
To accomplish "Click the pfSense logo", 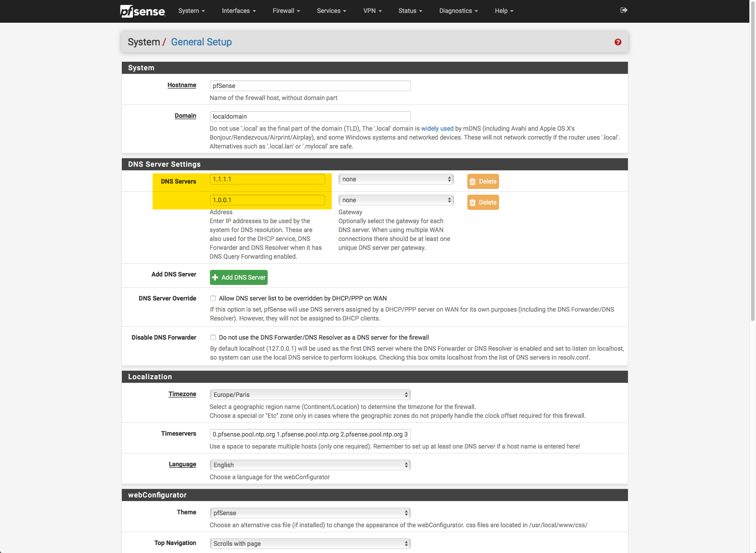I will pyautogui.click(x=142, y=11).
